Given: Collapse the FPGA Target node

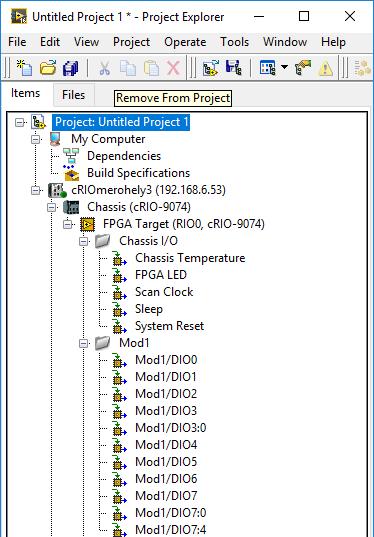Looking at the screenshot, I should click(x=68, y=224).
